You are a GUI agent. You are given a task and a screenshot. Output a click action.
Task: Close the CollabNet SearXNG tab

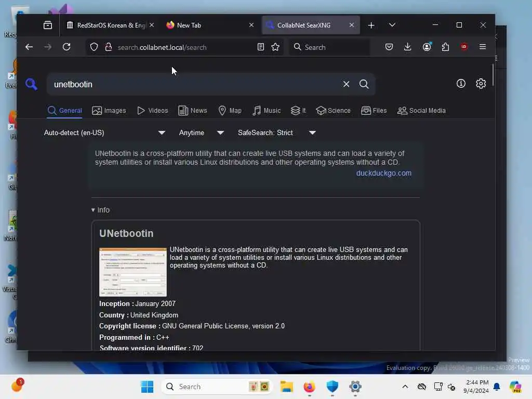[x=352, y=25]
